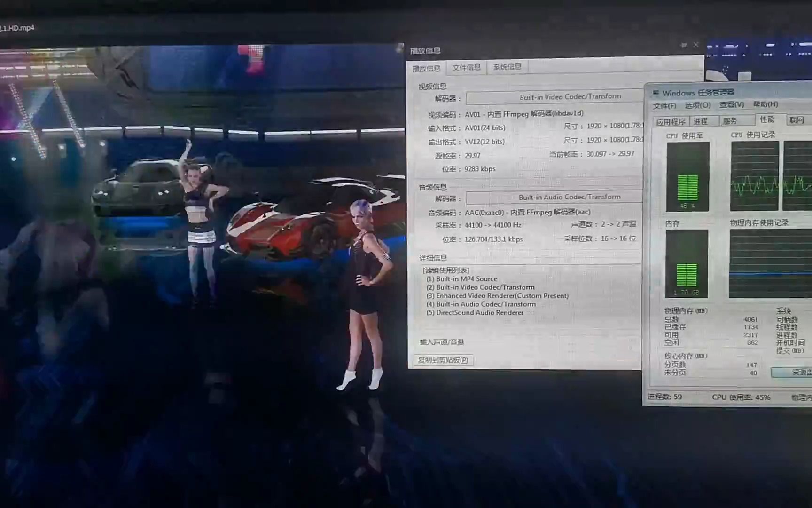Click kernel nonpaged memory value '40'
This screenshot has width=812, height=508.
pyautogui.click(x=753, y=373)
